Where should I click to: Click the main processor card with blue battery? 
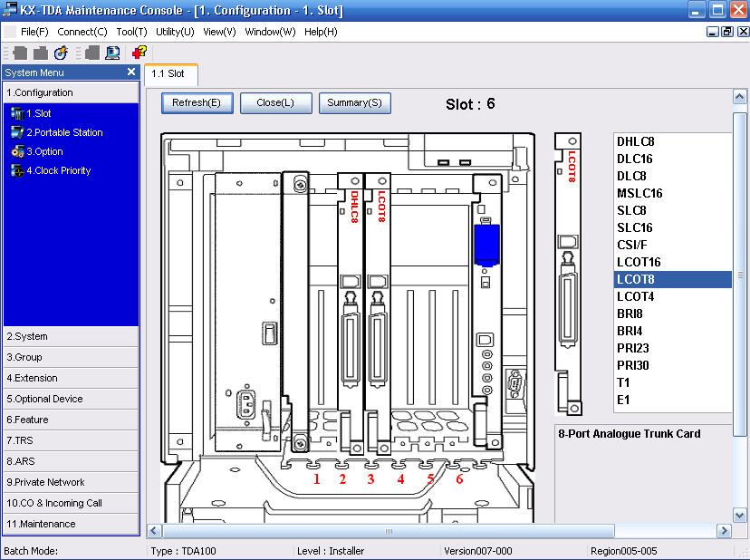[x=487, y=311]
